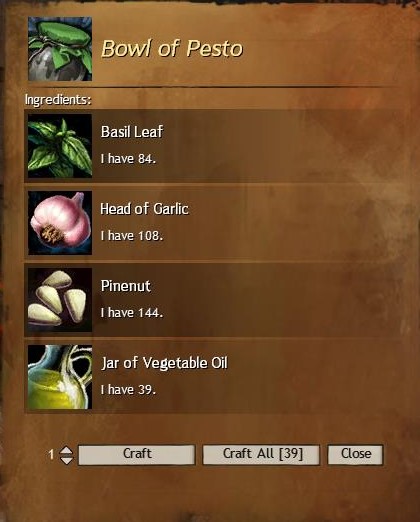Select the Head of Garlic icon
Image resolution: width=420 pixels, height=522 pixels.
[x=60, y=223]
